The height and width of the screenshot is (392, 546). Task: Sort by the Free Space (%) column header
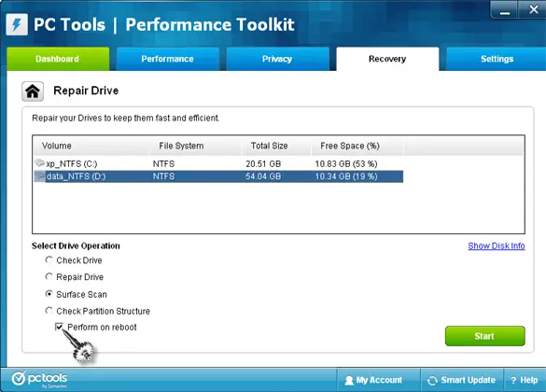[x=357, y=146]
